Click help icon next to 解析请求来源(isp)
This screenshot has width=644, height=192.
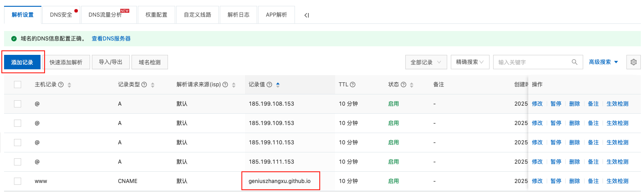[225, 85]
